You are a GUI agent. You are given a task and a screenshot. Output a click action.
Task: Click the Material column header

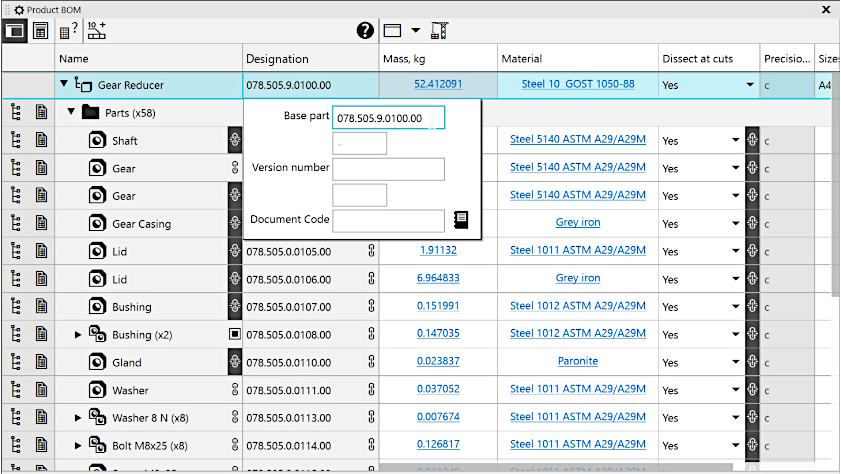pos(521,59)
